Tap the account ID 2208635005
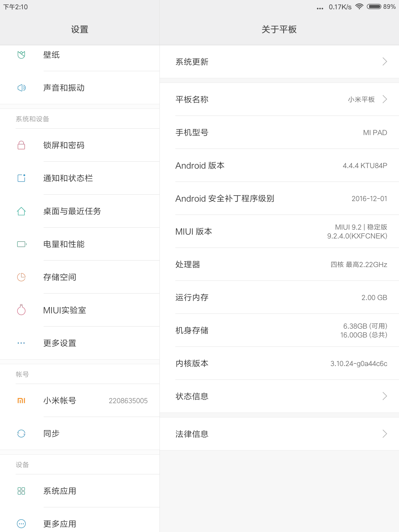Viewport: 399px width, 532px height. coord(128,401)
